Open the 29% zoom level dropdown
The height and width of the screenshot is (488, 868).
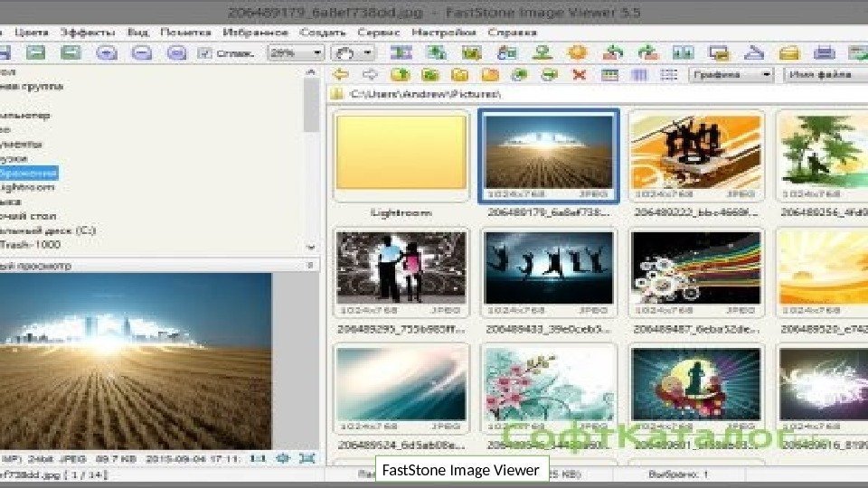[296, 53]
